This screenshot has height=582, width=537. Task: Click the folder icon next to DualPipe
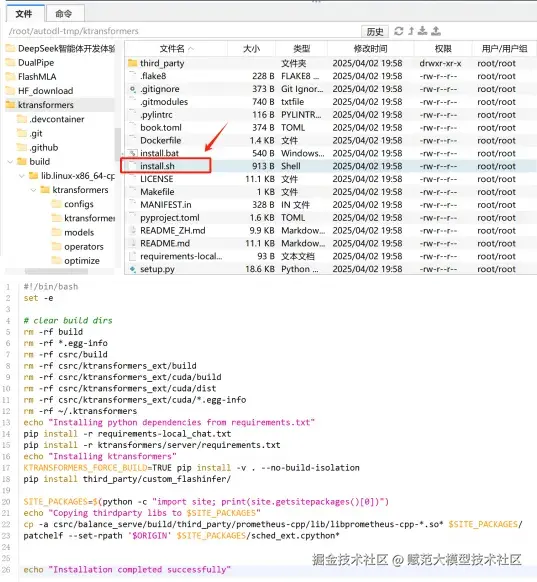click(10, 62)
